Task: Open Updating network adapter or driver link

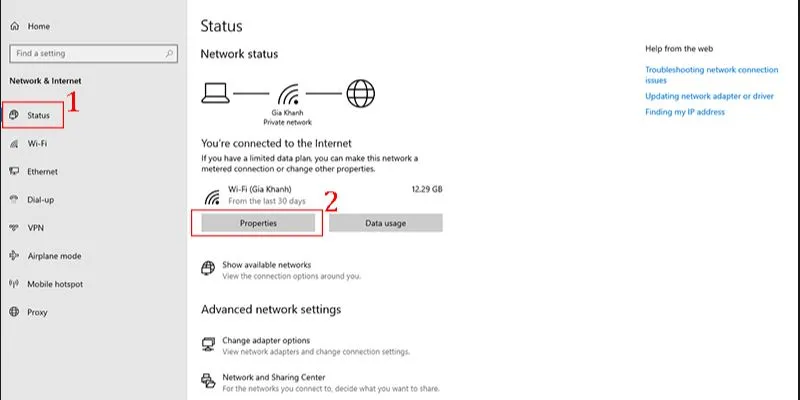Action: [709, 96]
